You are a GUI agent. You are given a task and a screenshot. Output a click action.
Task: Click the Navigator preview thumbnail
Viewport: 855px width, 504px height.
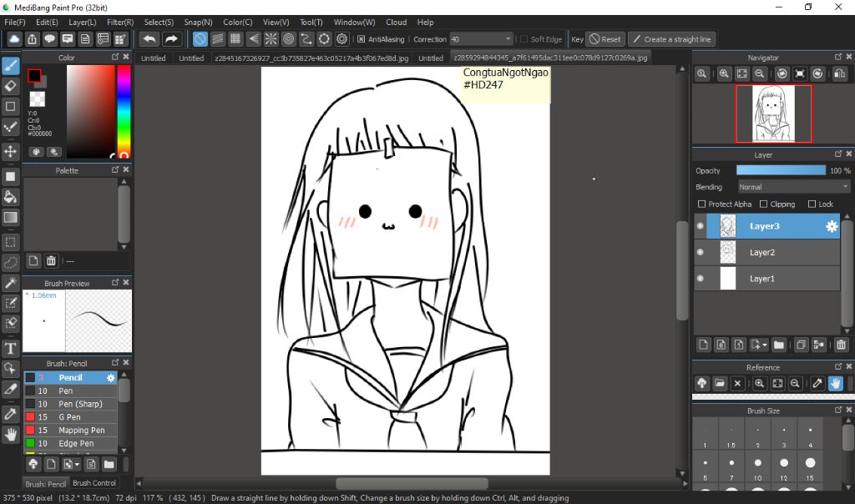tap(773, 113)
